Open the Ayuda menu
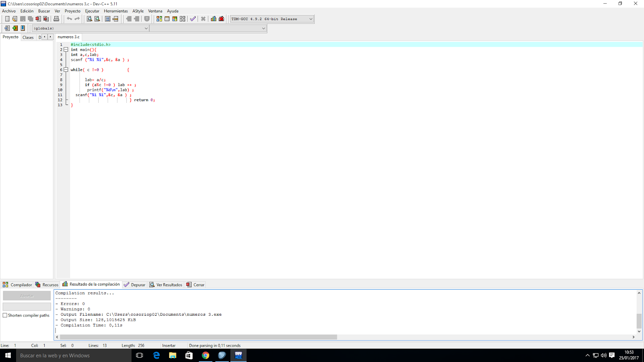This screenshot has height=362, width=644. (x=173, y=11)
